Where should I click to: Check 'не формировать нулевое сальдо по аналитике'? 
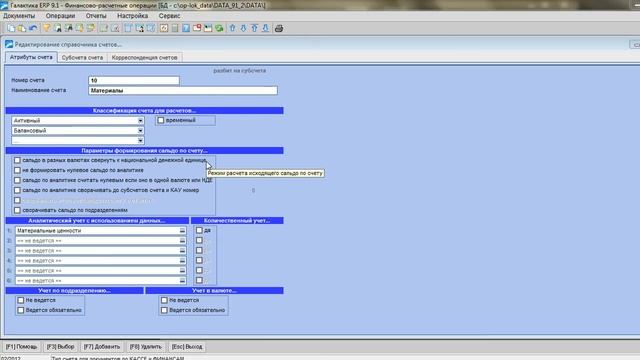17,170
